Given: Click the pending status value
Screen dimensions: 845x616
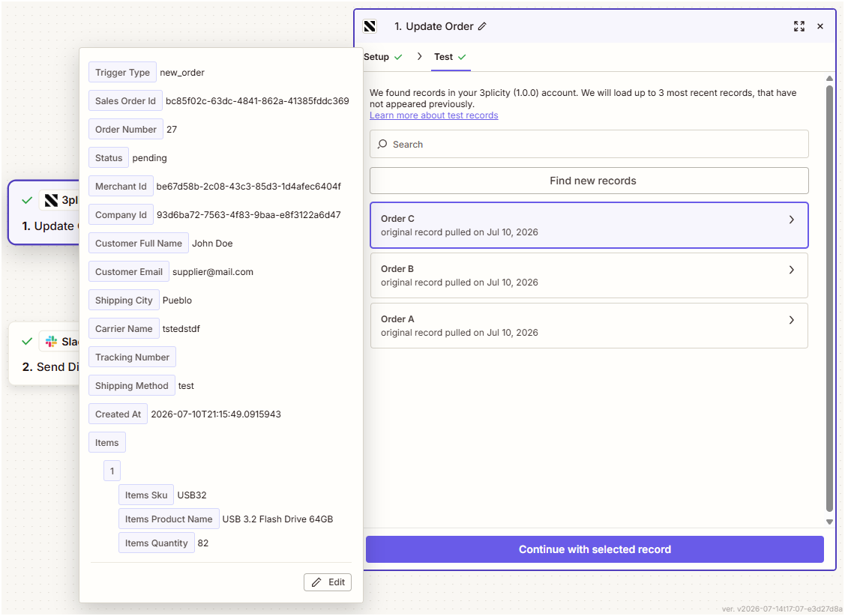Looking at the screenshot, I should (150, 158).
